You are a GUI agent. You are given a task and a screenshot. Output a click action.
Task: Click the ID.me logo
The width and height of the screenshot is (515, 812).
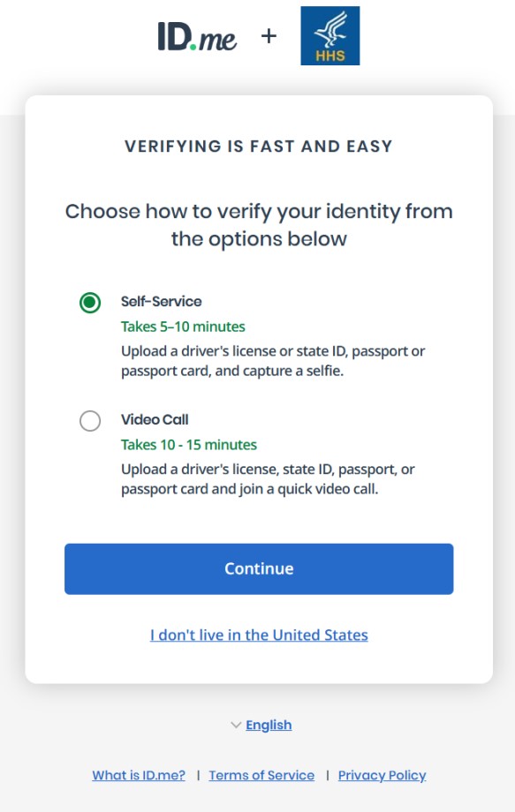click(194, 35)
